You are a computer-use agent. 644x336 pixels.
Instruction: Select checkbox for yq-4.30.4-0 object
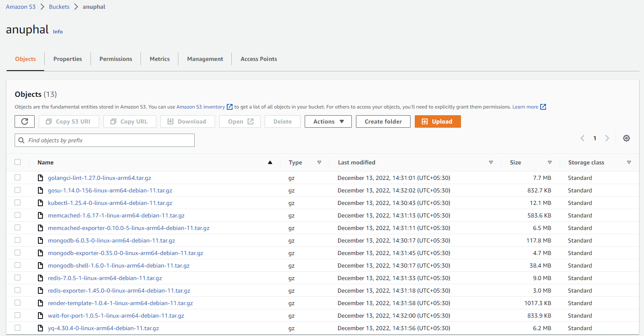18,328
